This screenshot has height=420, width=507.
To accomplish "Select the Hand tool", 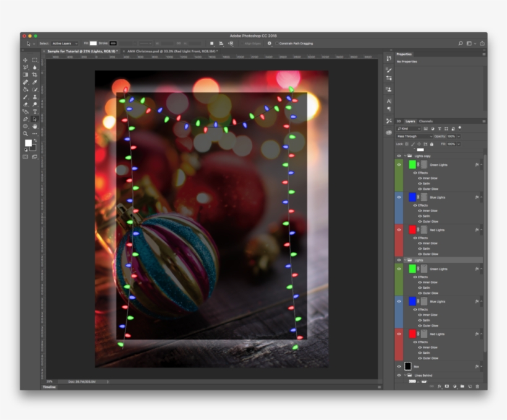I will coord(36,125).
